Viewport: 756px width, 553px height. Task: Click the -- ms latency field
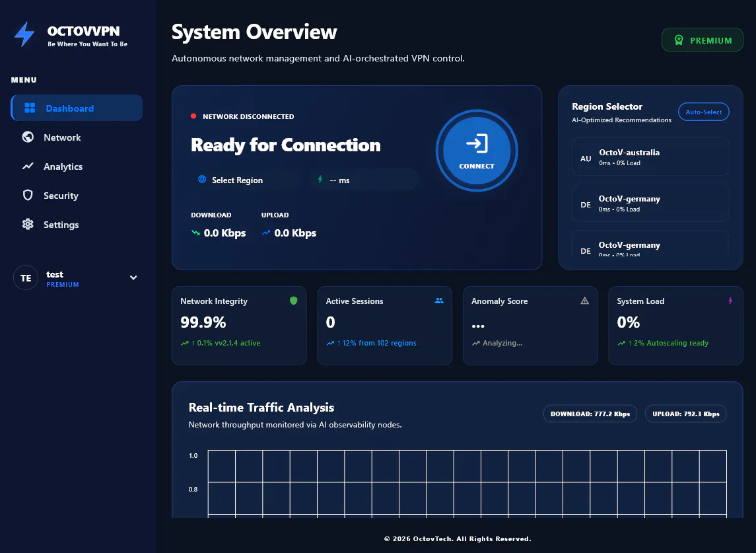coord(364,180)
